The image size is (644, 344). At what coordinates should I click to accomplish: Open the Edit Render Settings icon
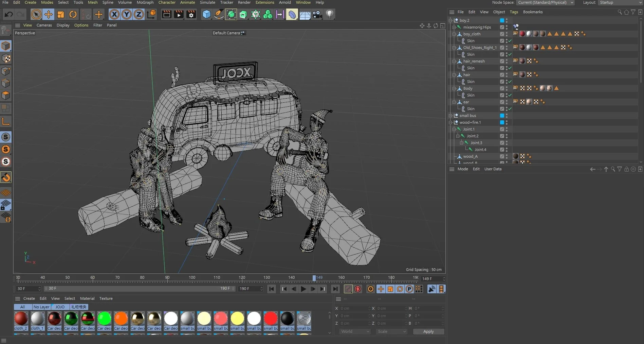pyautogui.click(x=191, y=14)
